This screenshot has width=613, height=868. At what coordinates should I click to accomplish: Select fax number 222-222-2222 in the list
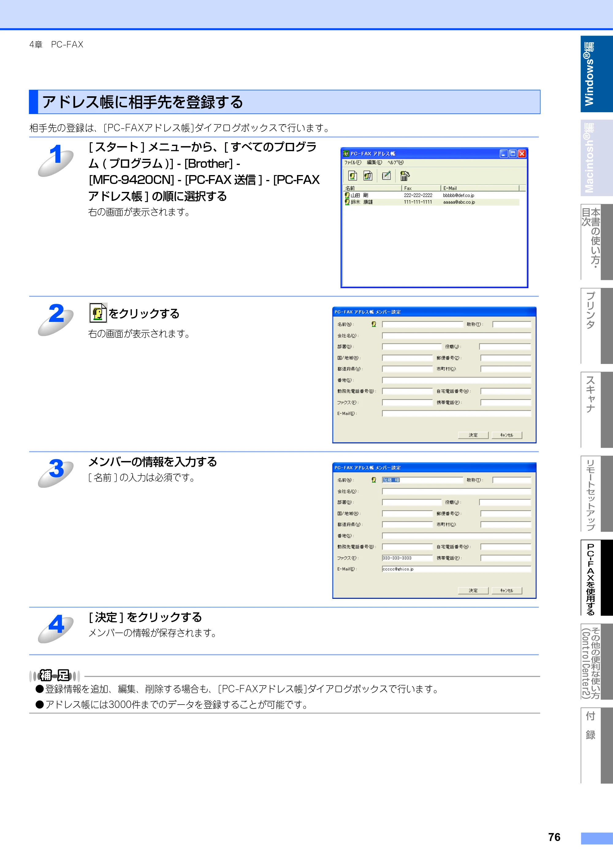[418, 195]
